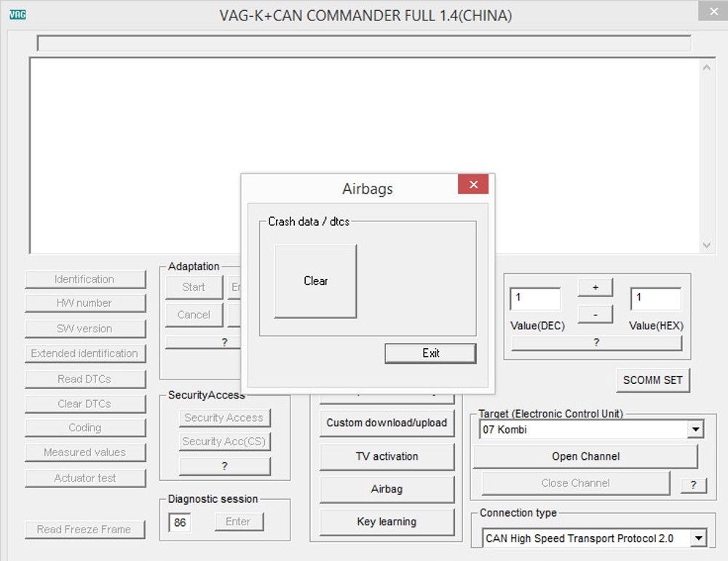Click the Open Channel button

coord(585,456)
